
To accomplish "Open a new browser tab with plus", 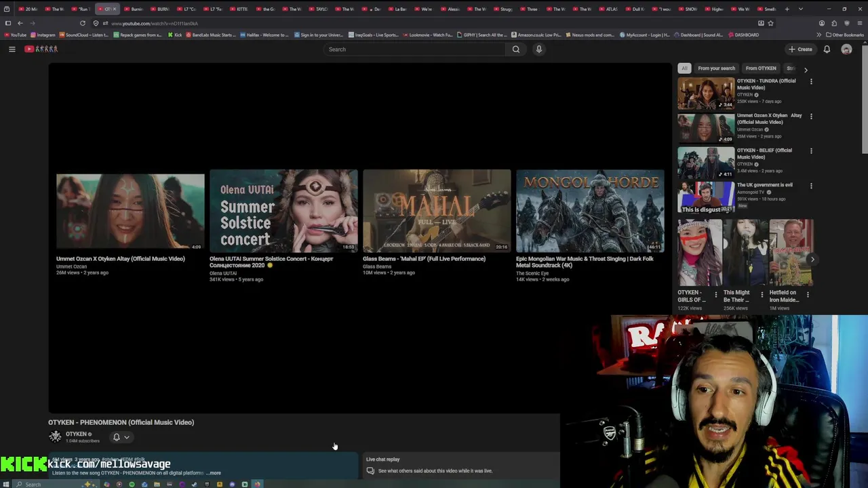I will click(x=787, y=9).
